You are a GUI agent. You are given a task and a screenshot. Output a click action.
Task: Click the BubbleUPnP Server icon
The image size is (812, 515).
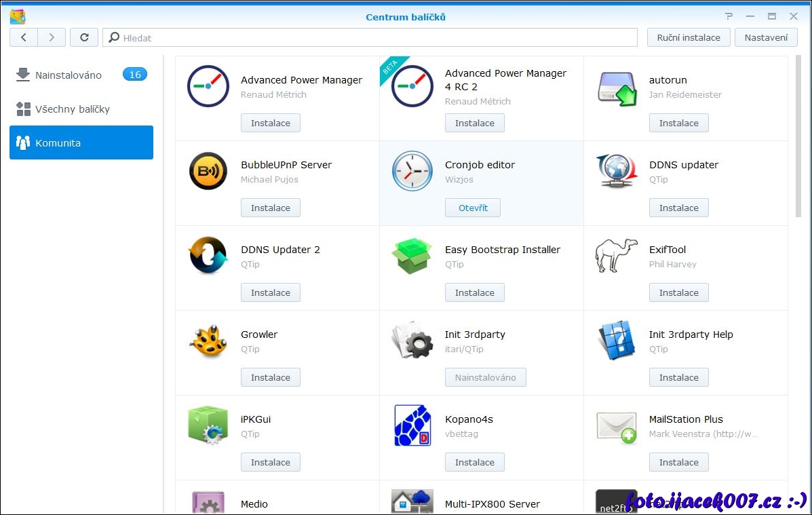click(208, 171)
